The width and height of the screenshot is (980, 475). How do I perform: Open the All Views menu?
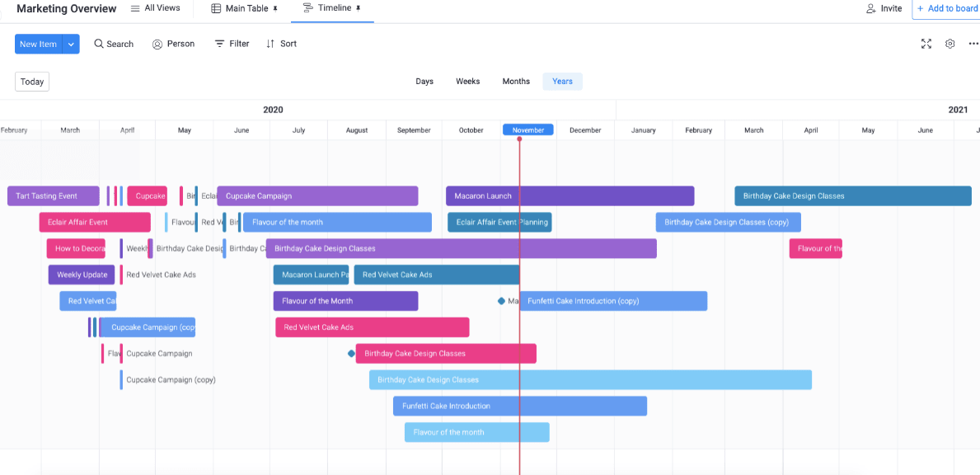coord(156,8)
